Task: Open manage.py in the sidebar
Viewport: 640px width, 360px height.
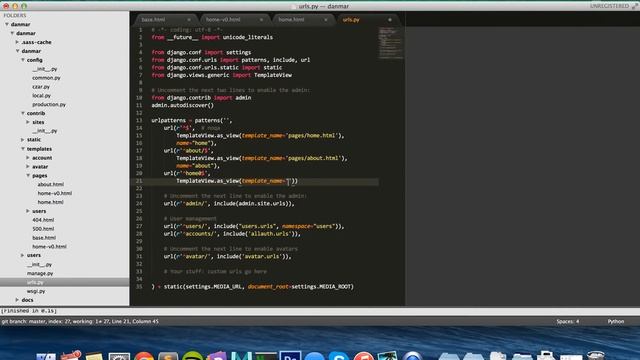Action: tap(40, 273)
